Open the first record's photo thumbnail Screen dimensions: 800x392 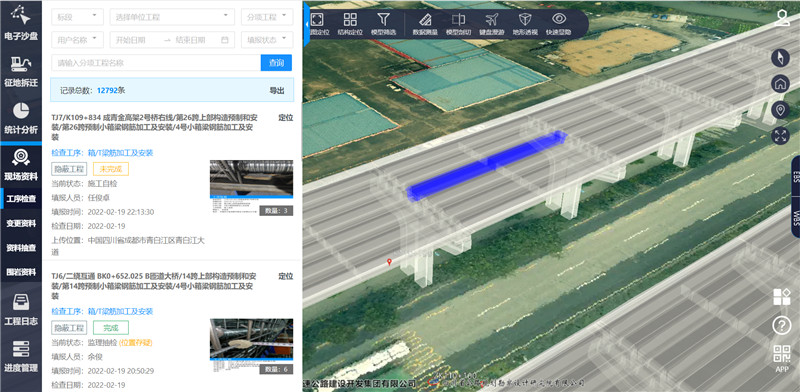coord(252,188)
